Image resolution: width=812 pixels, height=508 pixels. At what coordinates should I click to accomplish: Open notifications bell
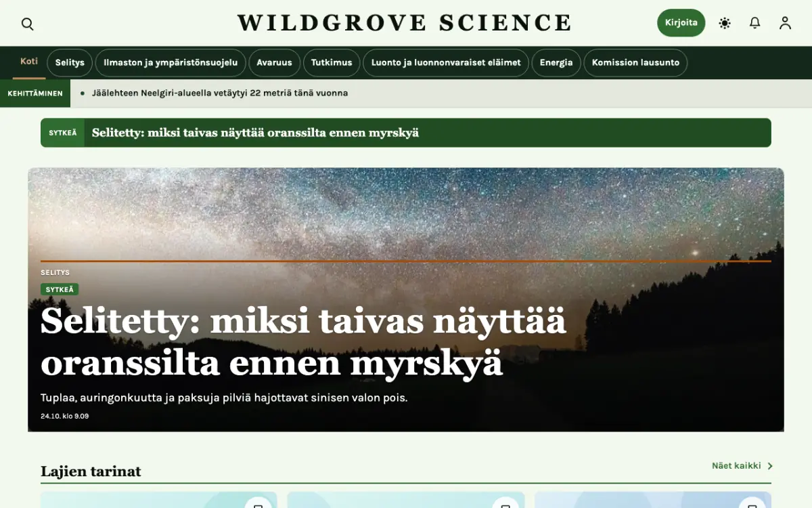pyautogui.click(x=755, y=23)
